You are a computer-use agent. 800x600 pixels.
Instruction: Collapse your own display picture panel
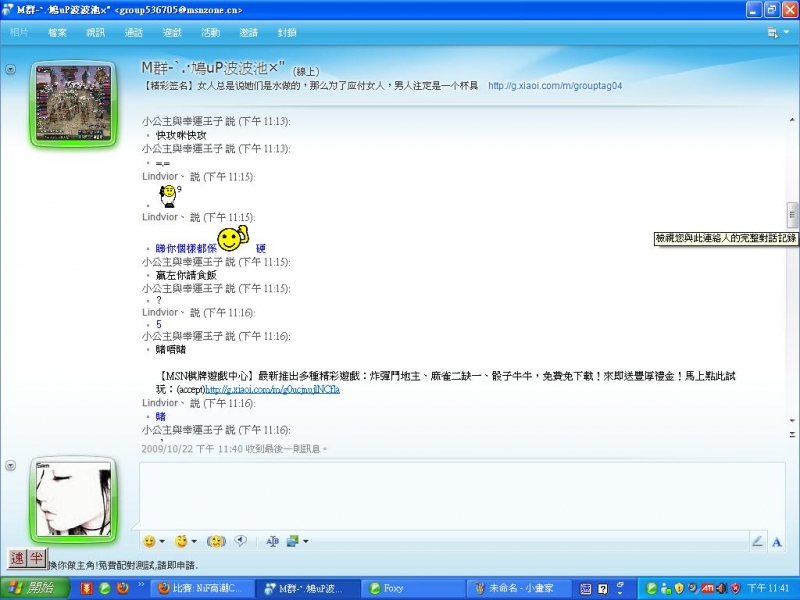[10, 465]
